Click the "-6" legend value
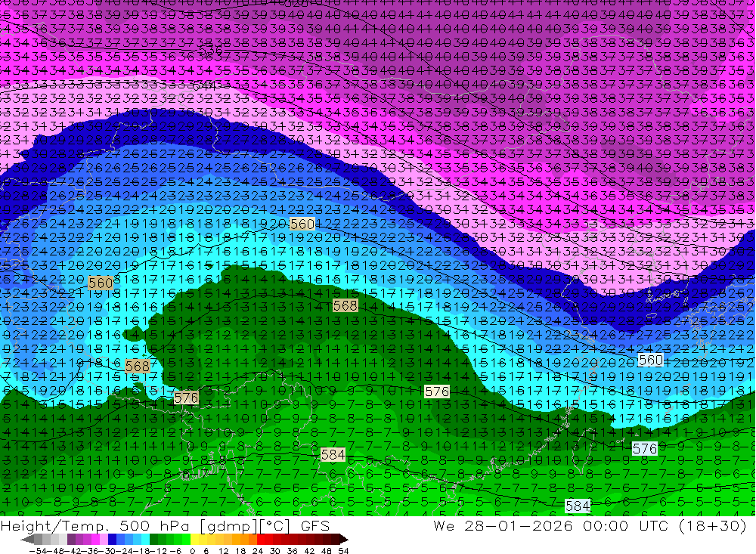 point(175,551)
